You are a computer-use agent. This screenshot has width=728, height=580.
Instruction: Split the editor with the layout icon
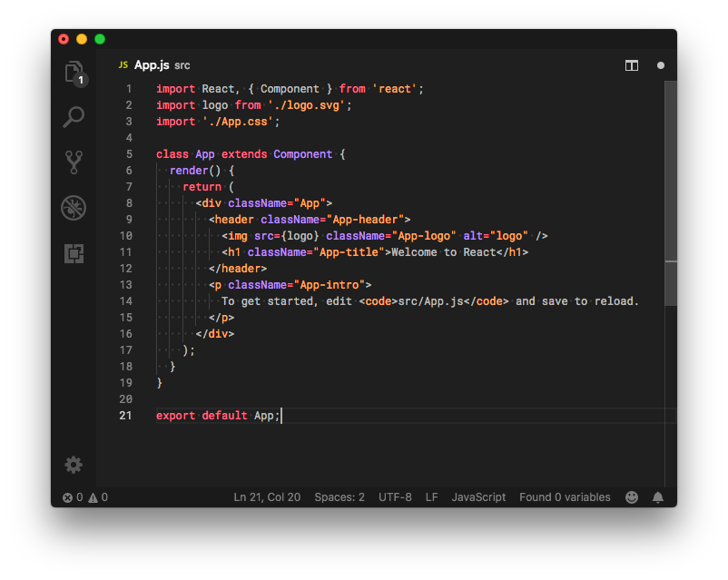click(x=632, y=65)
